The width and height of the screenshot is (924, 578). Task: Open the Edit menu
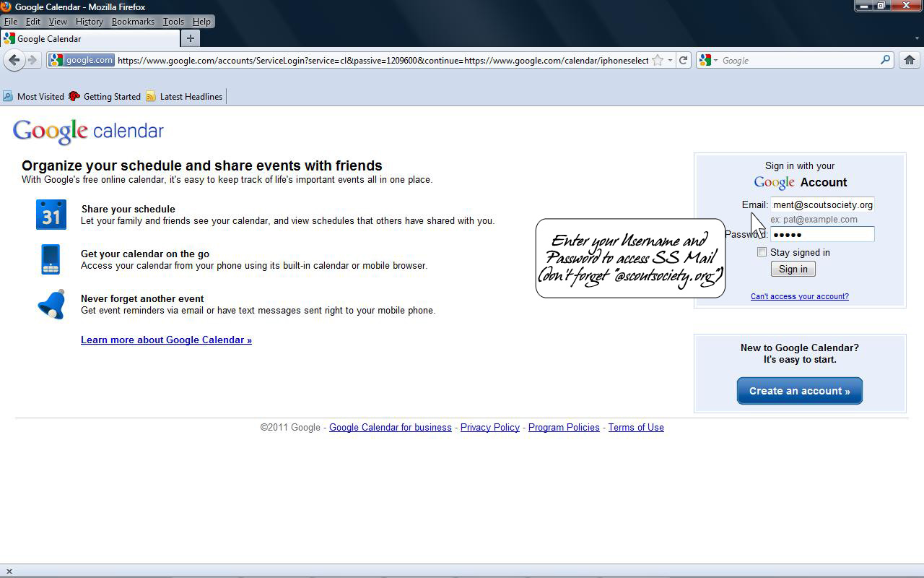pyautogui.click(x=33, y=22)
